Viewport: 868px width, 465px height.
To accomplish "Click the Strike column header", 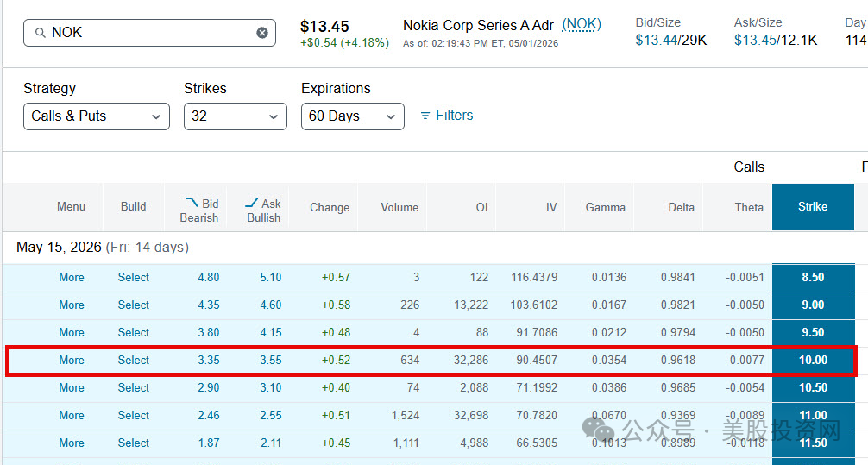I will (813, 206).
